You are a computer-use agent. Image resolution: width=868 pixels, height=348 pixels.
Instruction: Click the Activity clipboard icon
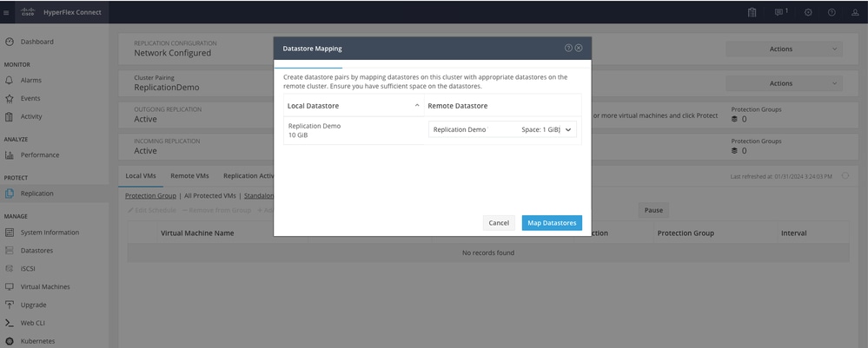point(9,117)
